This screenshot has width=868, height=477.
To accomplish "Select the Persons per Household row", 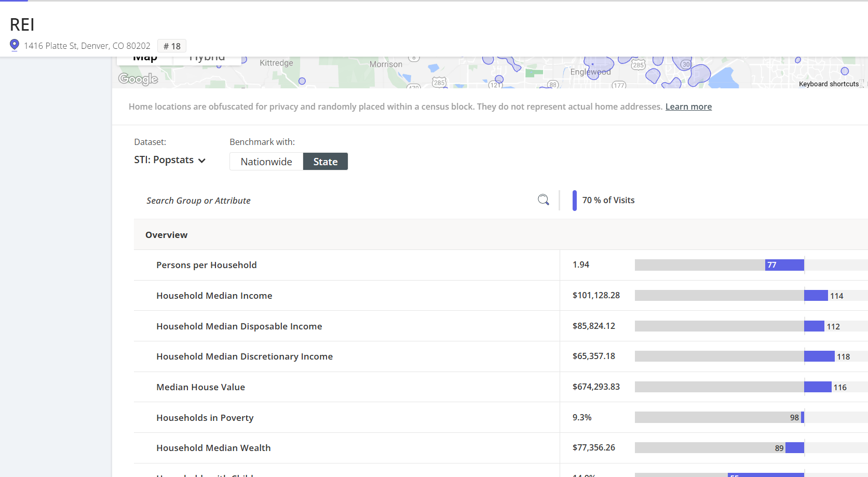I will [501, 265].
